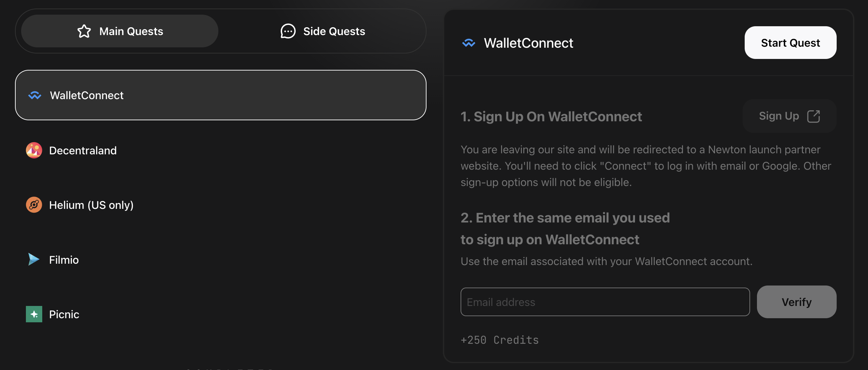Click the WalletConnect logo in quest list
868x370 pixels.
click(x=35, y=95)
